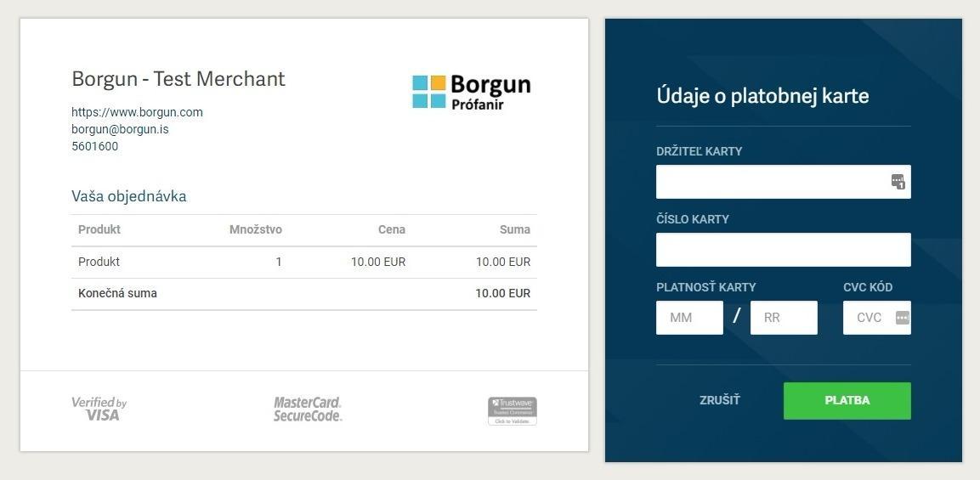
Task: Click the borgun@borgun.is email address
Action: 120,129
